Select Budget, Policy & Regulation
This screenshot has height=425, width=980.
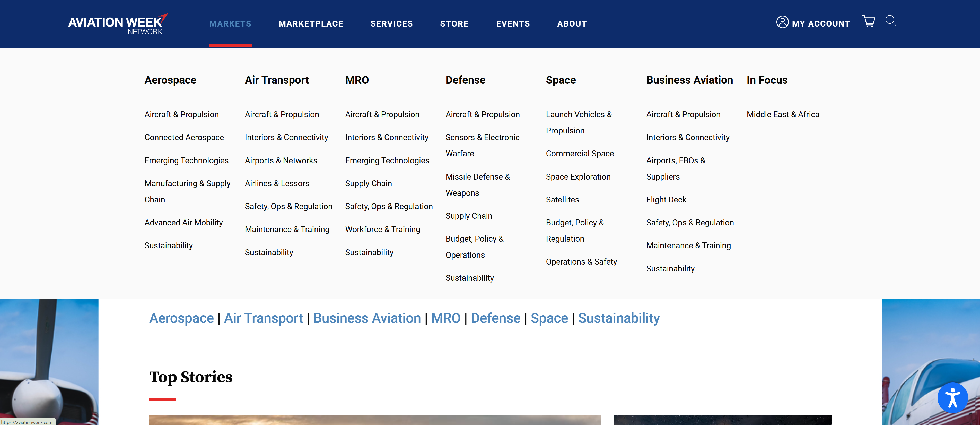[575, 230]
